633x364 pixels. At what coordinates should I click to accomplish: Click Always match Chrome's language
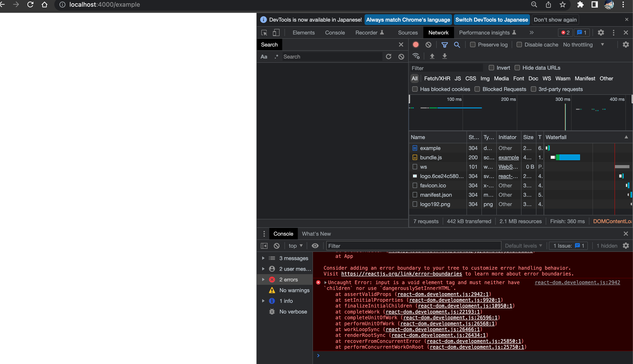tap(408, 20)
